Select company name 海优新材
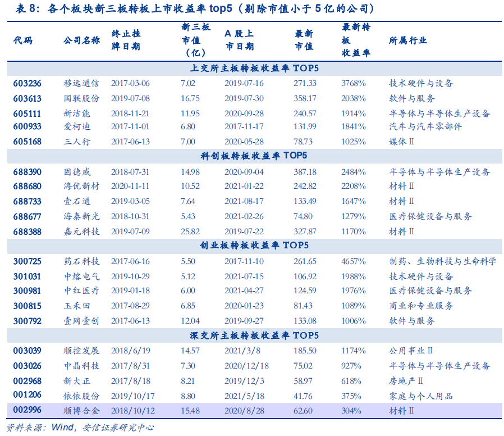 point(81,187)
